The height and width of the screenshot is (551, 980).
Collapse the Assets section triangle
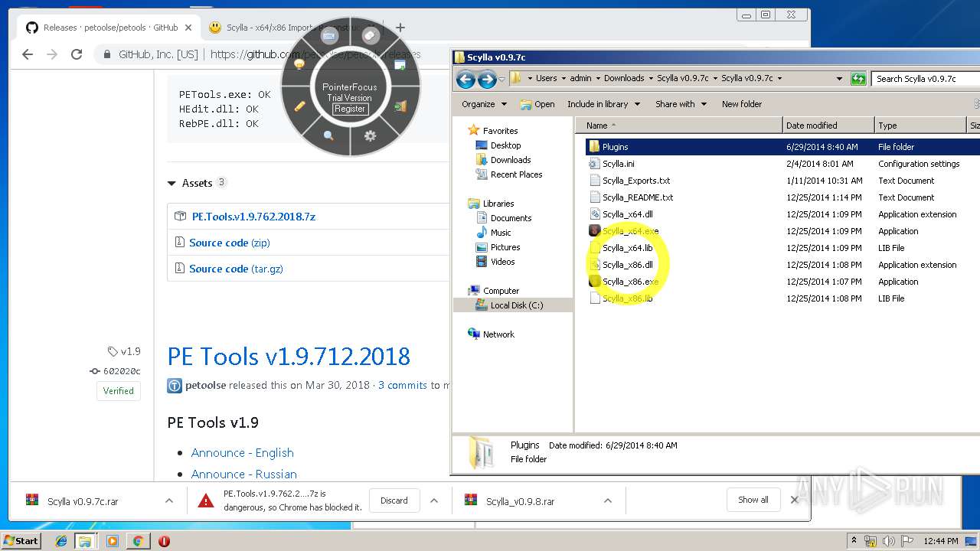[171, 184]
